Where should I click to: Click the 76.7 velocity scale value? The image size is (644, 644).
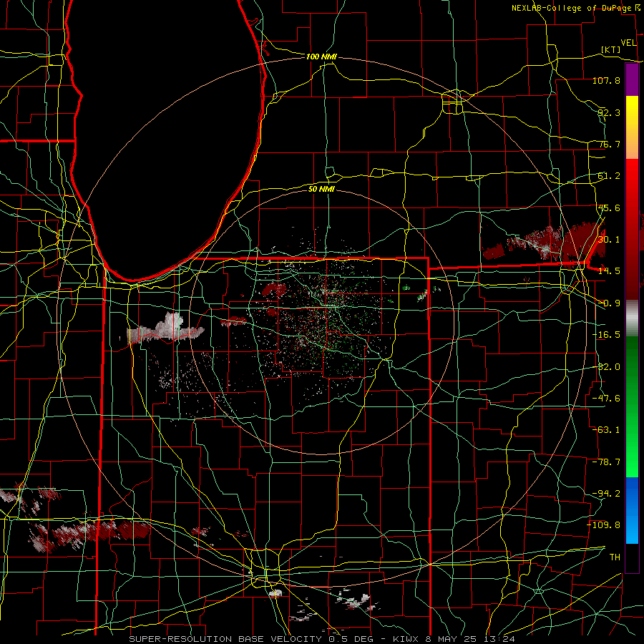pos(609,144)
